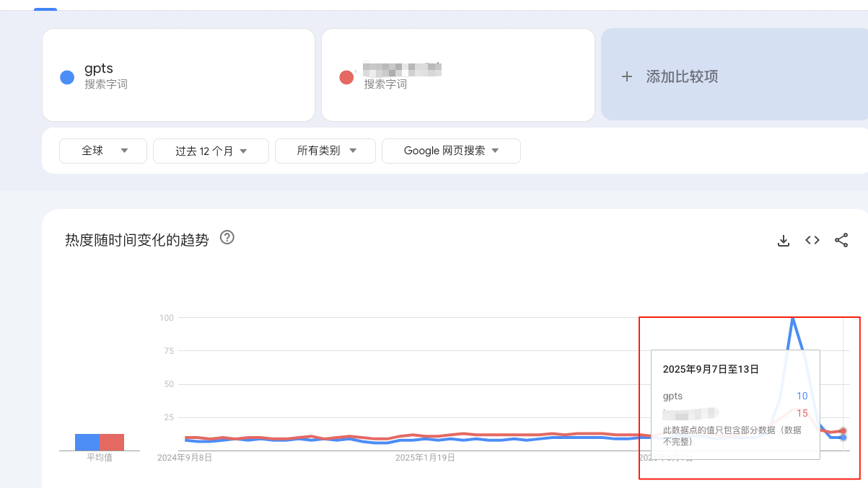Click the 热度随时间变化的趋势 heading
Screen dimensions: 868x488
pos(137,240)
